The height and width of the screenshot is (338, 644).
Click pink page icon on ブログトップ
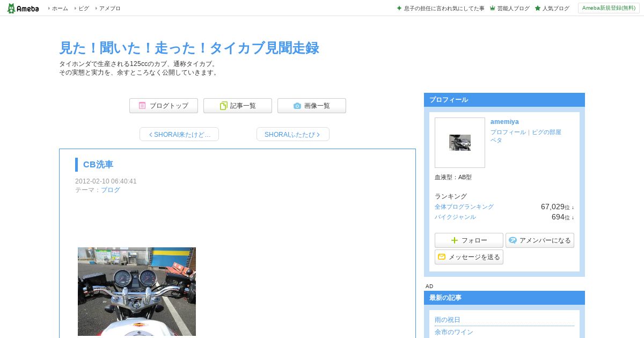(x=142, y=106)
